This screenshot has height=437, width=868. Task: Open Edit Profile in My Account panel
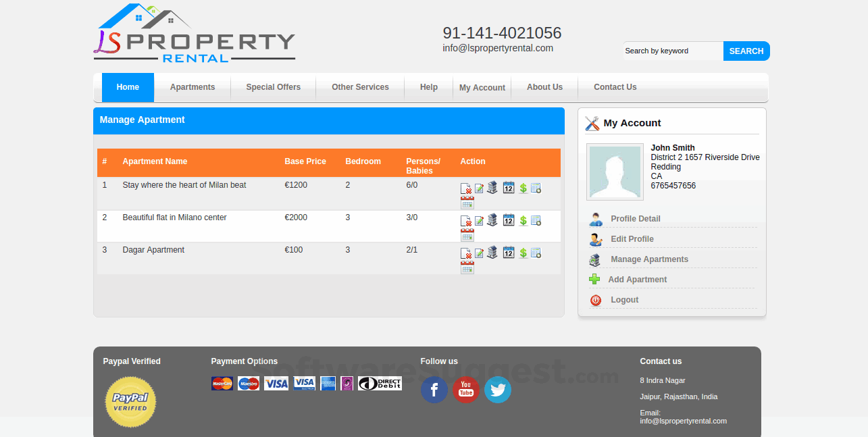[x=632, y=239]
